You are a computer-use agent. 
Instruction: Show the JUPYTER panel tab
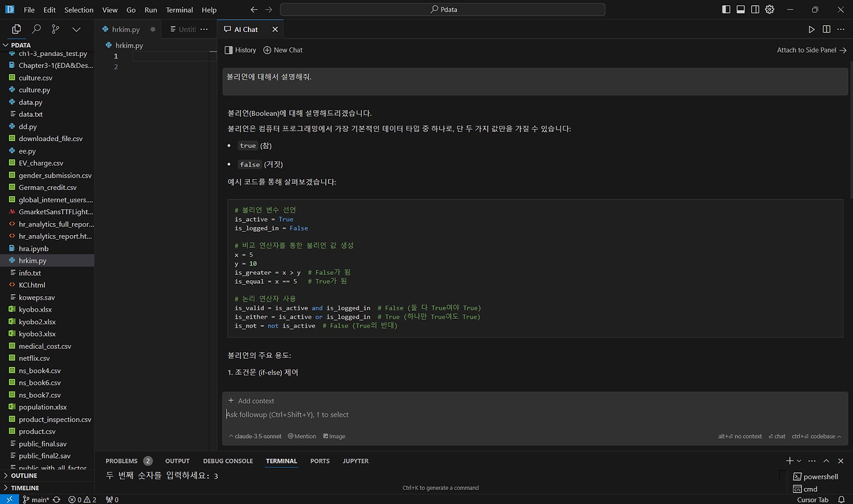[x=356, y=461]
